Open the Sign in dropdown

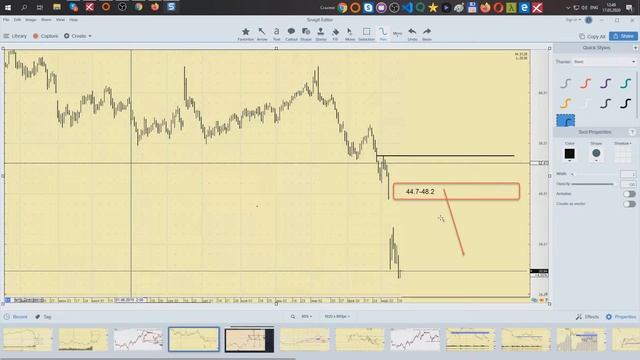[573, 20]
